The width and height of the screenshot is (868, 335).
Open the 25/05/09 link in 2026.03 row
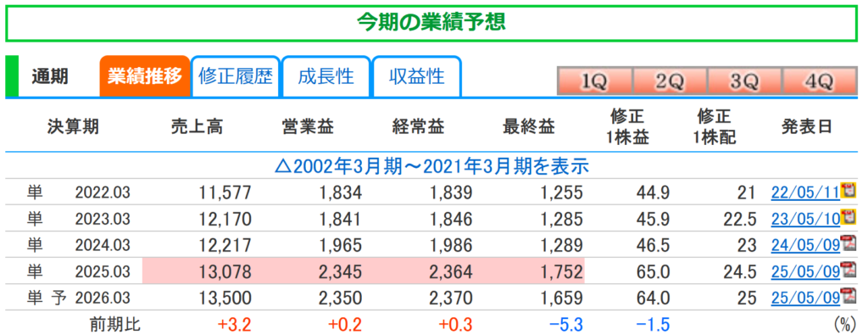(x=805, y=299)
